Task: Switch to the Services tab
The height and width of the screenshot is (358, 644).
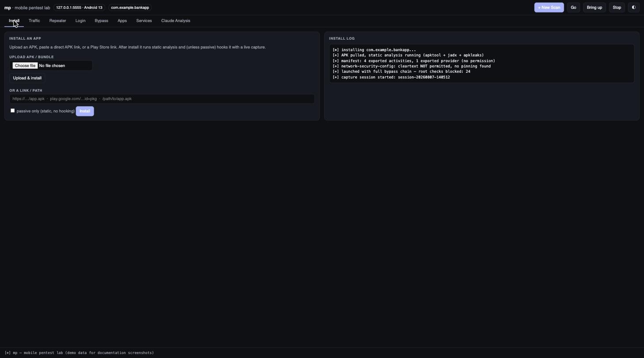Action: pos(144,21)
